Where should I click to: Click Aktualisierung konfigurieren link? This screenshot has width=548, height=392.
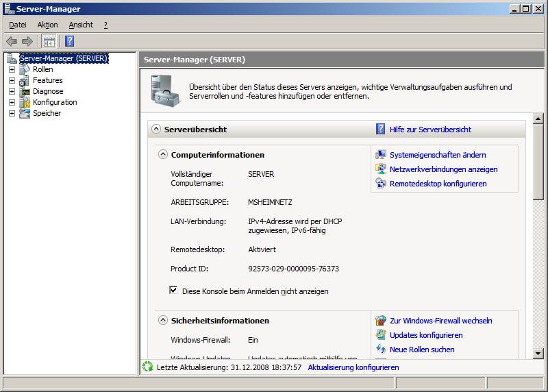click(x=353, y=367)
